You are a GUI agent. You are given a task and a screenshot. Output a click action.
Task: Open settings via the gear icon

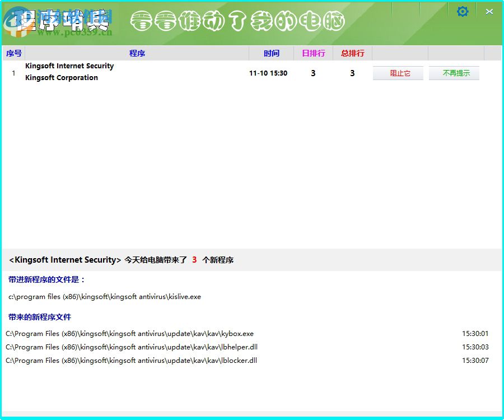coord(463,12)
